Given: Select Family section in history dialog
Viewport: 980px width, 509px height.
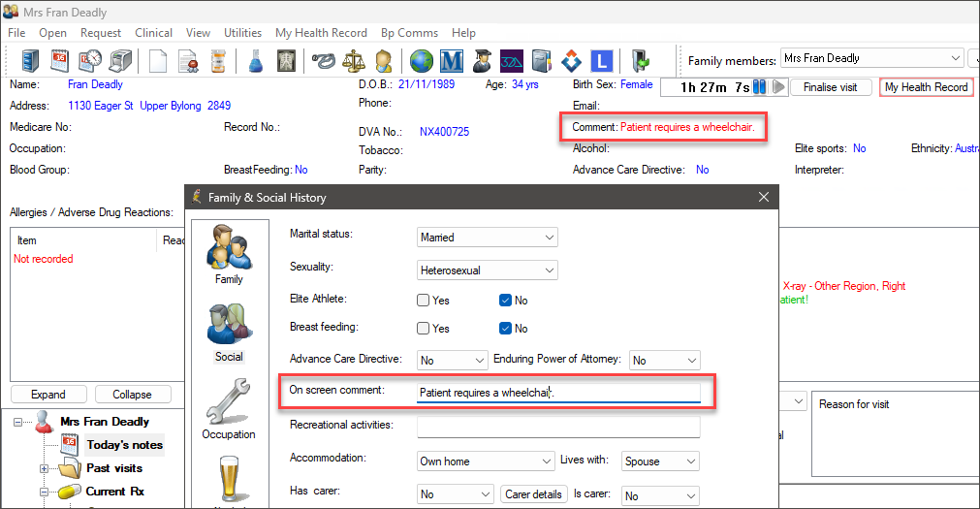Looking at the screenshot, I should pos(229,254).
